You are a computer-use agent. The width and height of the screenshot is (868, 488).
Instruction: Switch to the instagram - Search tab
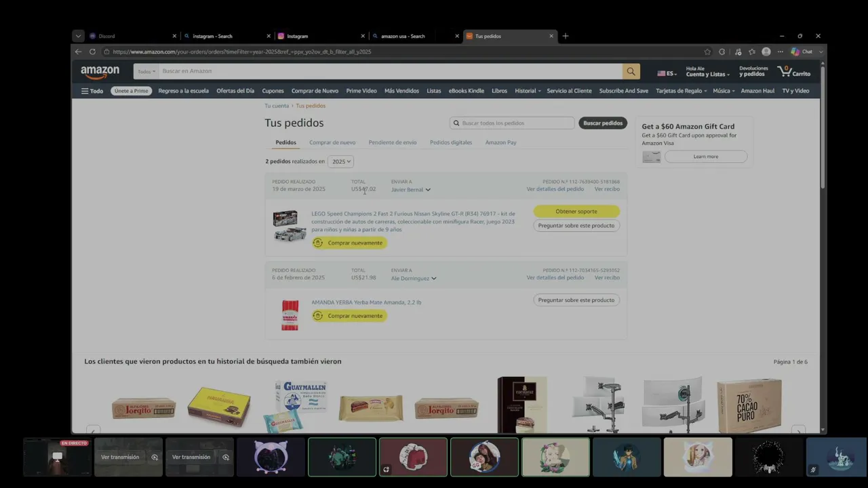click(x=226, y=36)
